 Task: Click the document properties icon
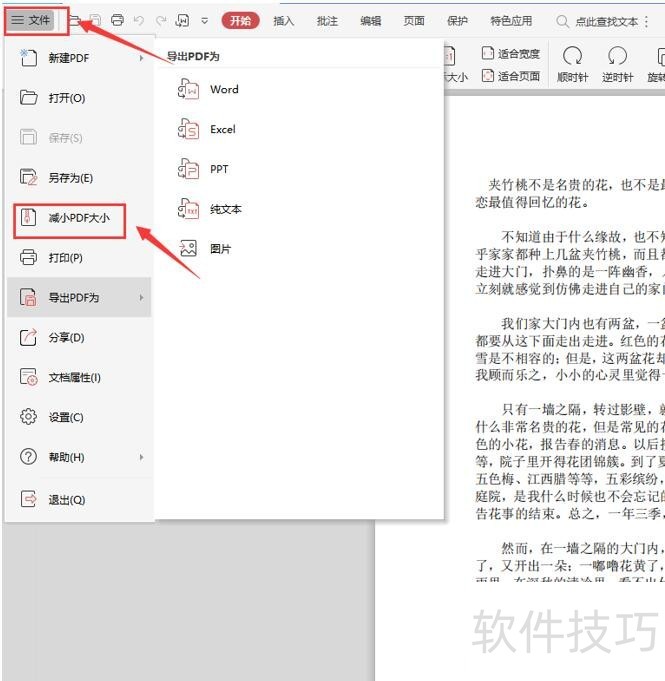[x=28, y=377]
